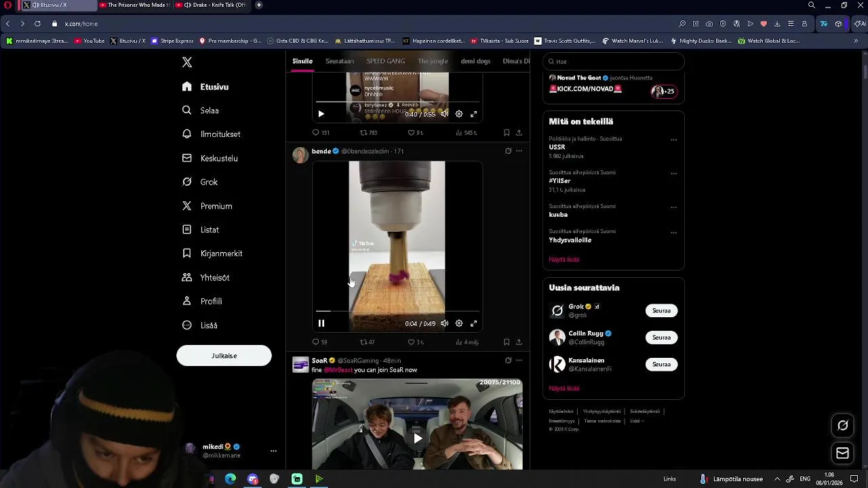Open Keskustelu messages from the sidebar
The height and width of the screenshot is (488, 868).
point(210,158)
